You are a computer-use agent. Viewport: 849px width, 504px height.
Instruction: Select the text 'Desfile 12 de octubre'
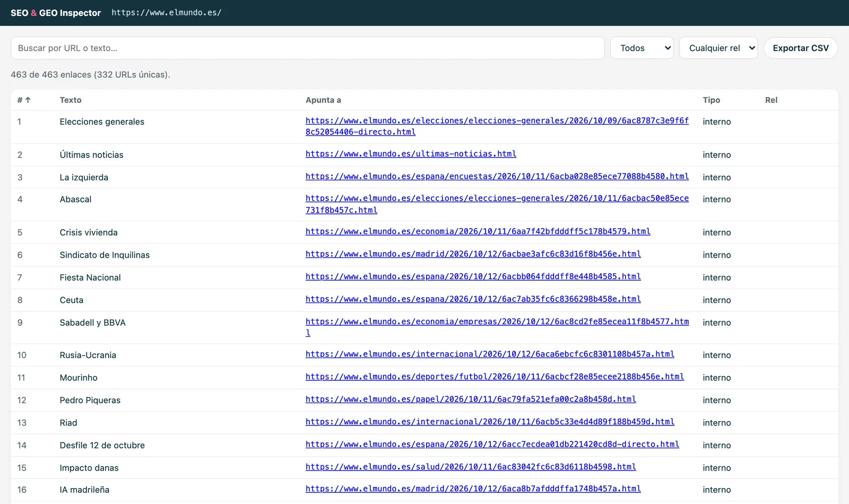(102, 445)
